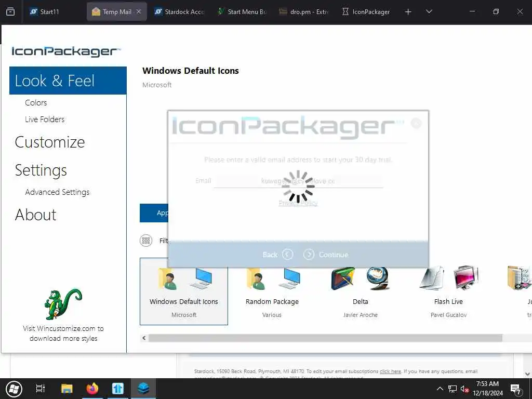Image resolution: width=532 pixels, height=399 pixels.
Task: Switch to the Start Menu tab
Action: coord(242,11)
